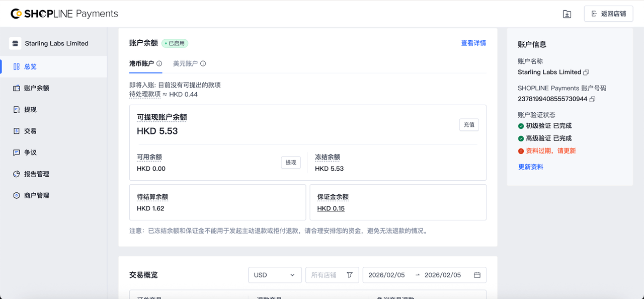Go to 账户余额 in sidebar

tap(36, 88)
